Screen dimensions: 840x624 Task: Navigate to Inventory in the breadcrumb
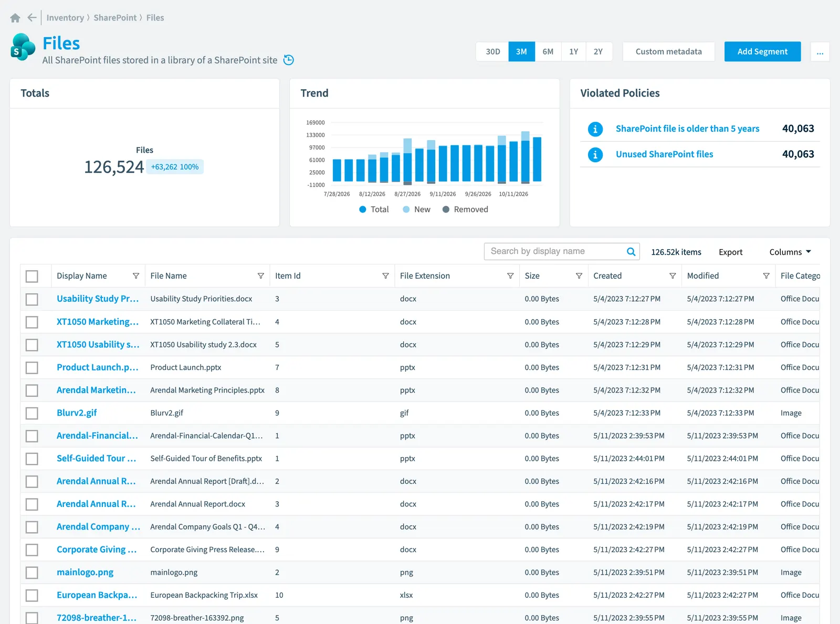tap(65, 18)
